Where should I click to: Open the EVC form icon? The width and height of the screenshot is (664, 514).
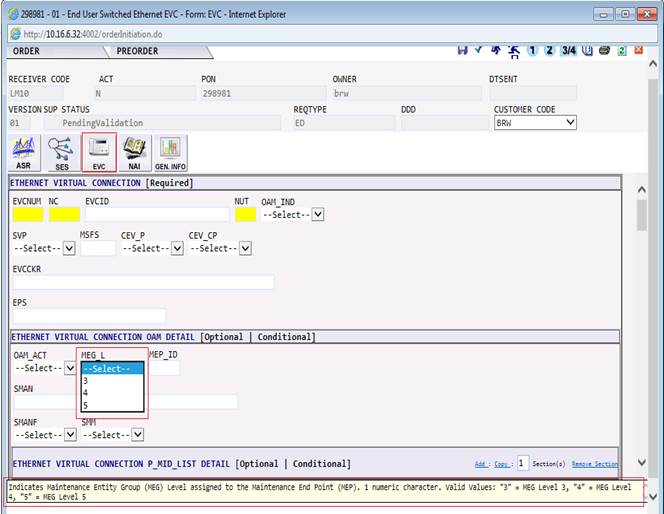[x=99, y=152]
